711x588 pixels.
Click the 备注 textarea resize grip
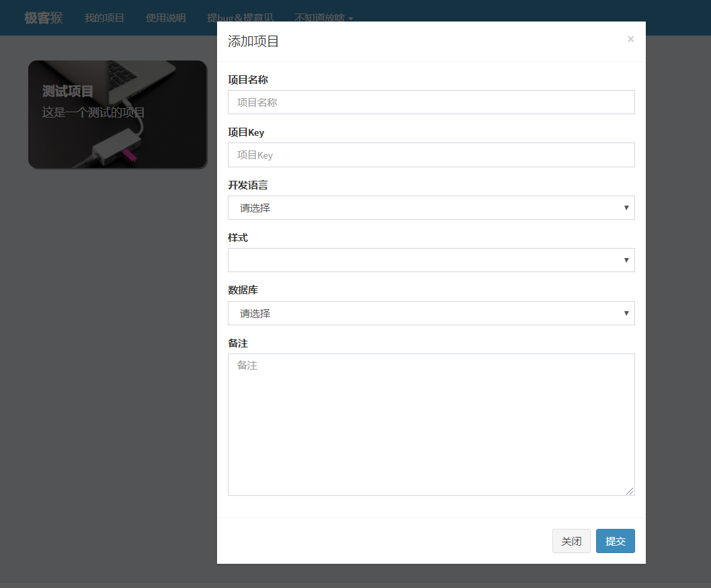pos(630,491)
